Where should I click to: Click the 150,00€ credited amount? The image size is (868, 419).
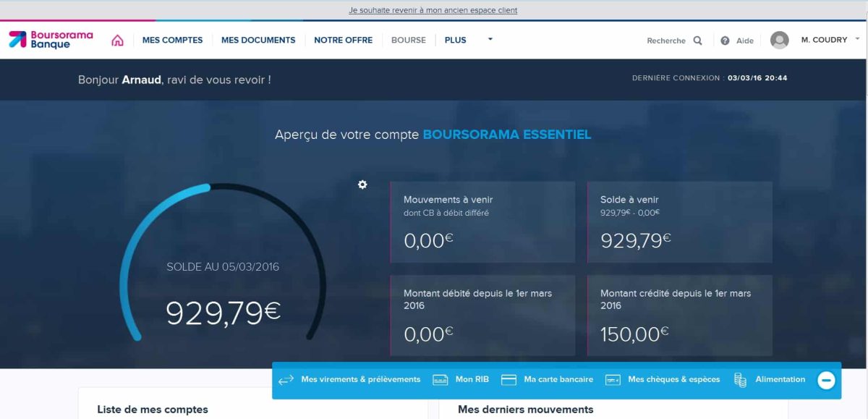(x=634, y=334)
